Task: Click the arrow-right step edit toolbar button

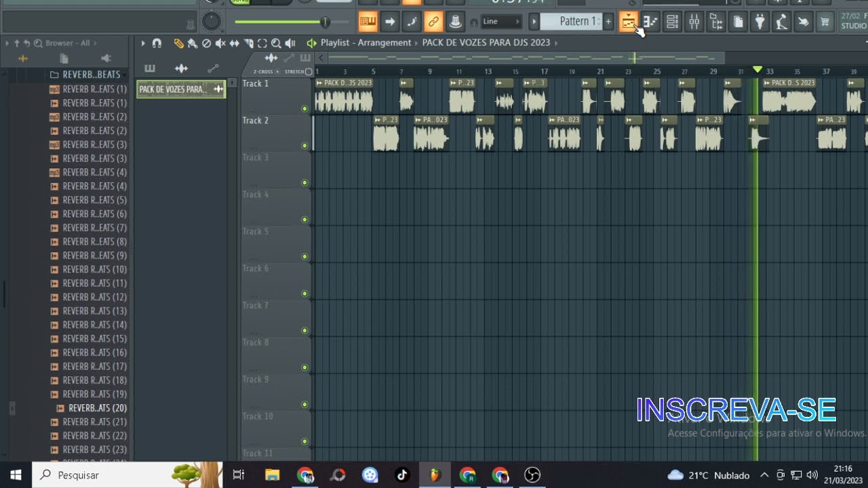Action: pyautogui.click(x=389, y=22)
